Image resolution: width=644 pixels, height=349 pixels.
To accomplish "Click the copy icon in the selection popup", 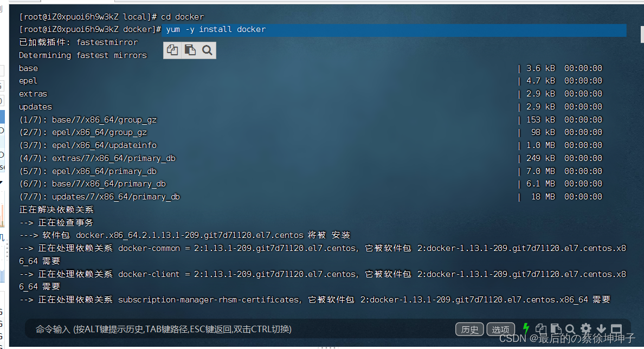I will 172,50.
